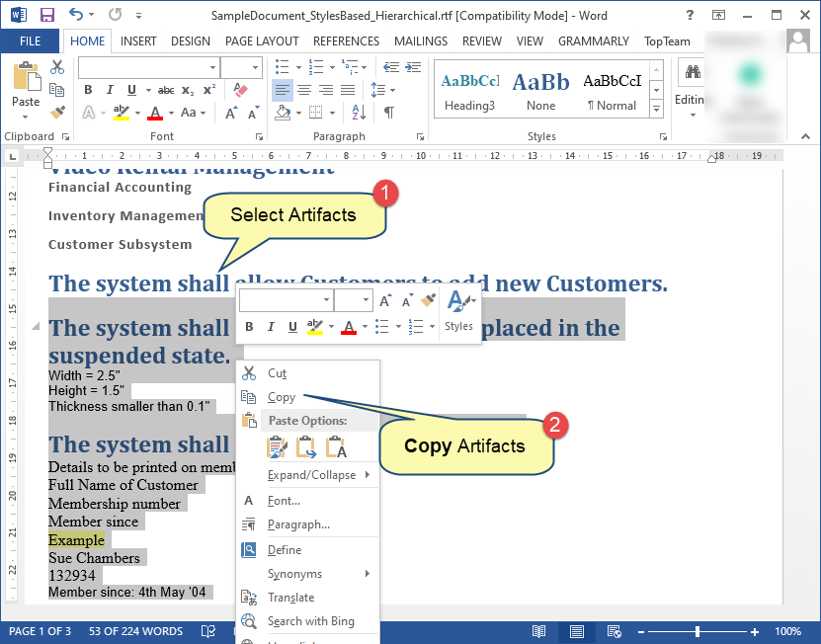Toggle Italic in the ribbon Font group

click(110, 90)
